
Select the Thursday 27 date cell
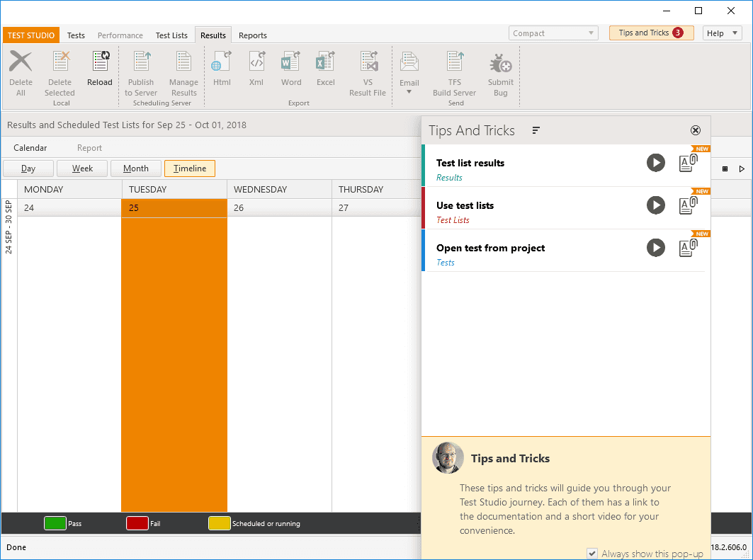coord(377,207)
